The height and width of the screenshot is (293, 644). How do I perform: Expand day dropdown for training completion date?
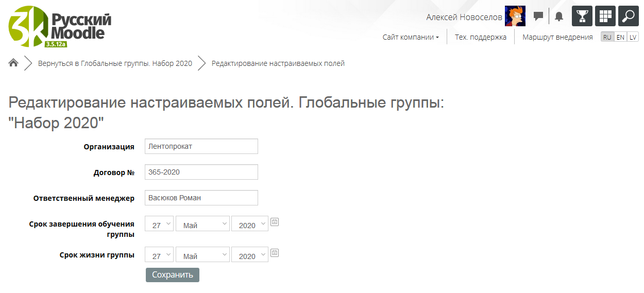(159, 224)
